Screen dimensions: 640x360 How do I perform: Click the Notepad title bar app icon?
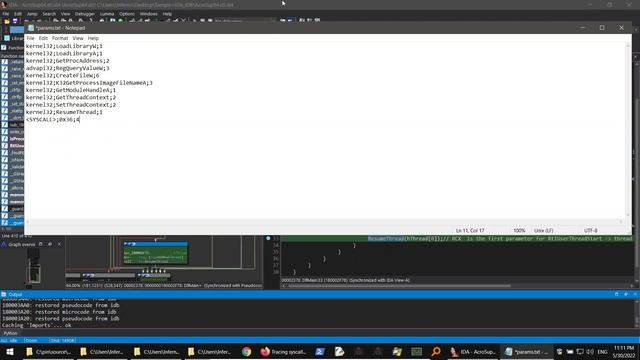[x=31, y=28]
